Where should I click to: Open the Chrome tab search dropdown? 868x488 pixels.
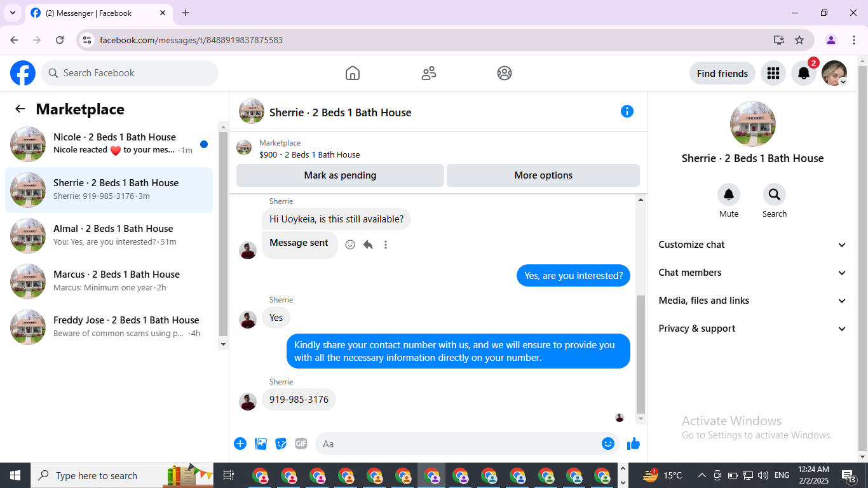12,13
